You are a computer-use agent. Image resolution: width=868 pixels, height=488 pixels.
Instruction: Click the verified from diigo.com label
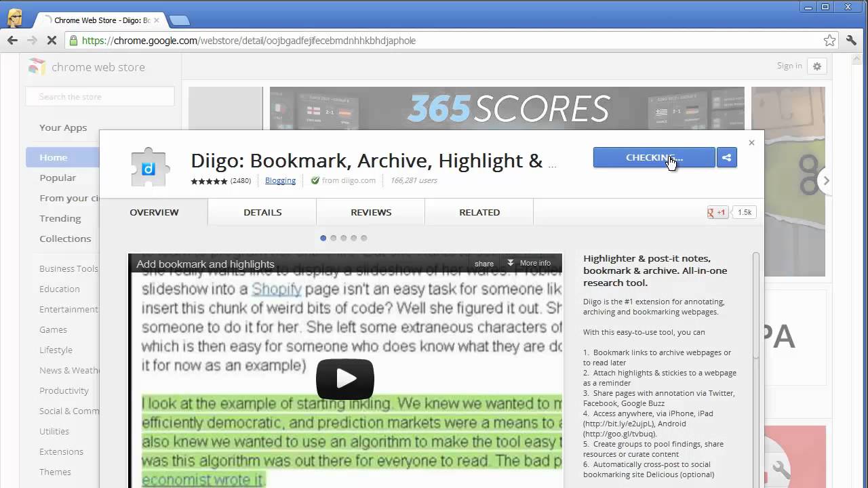pos(343,180)
